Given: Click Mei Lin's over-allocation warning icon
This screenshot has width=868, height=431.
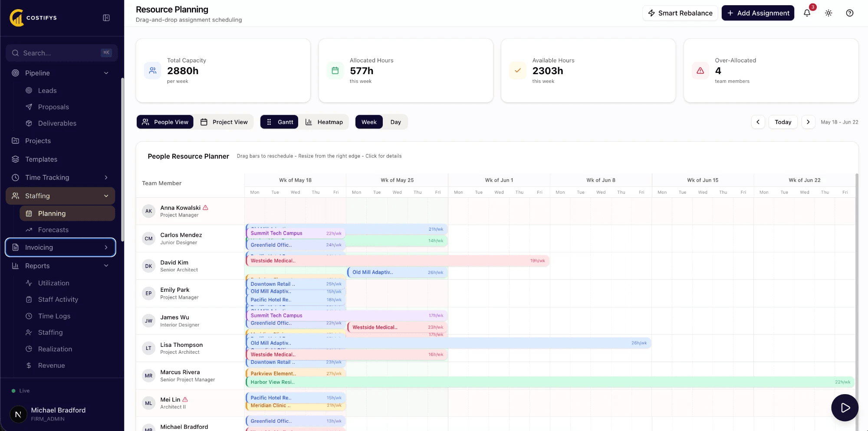Looking at the screenshot, I should pyautogui.click(x=185, y=399).
